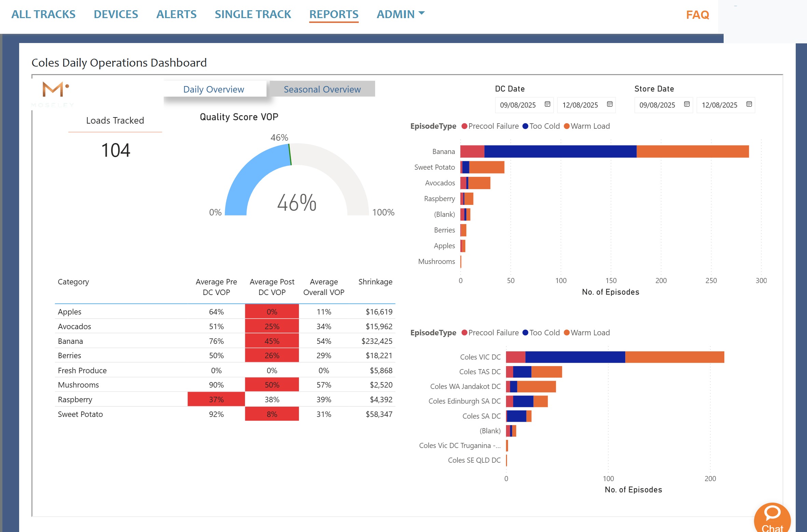Image resolution: width=807 pixels, height=532 pixels.
Task: Click Coles SE QLD DC axis label
Action: pyautogui.click(x=474, y=460)
